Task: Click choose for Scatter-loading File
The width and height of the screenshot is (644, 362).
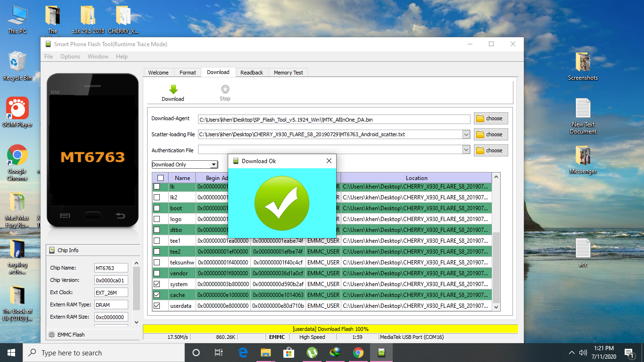Action: point(491,134)
